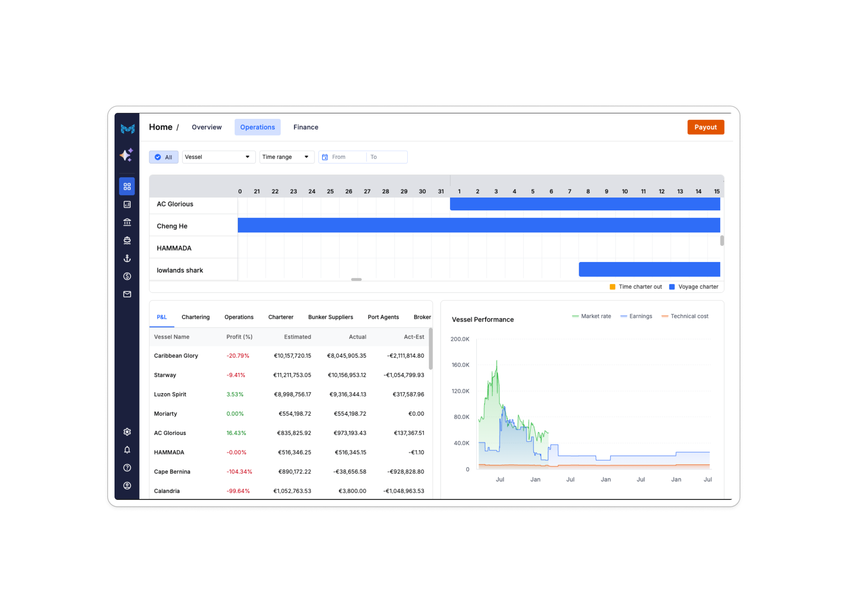
Task: Open the anchor ports sidebar icon
Action: pyautogui.click(x=127, y=258)
